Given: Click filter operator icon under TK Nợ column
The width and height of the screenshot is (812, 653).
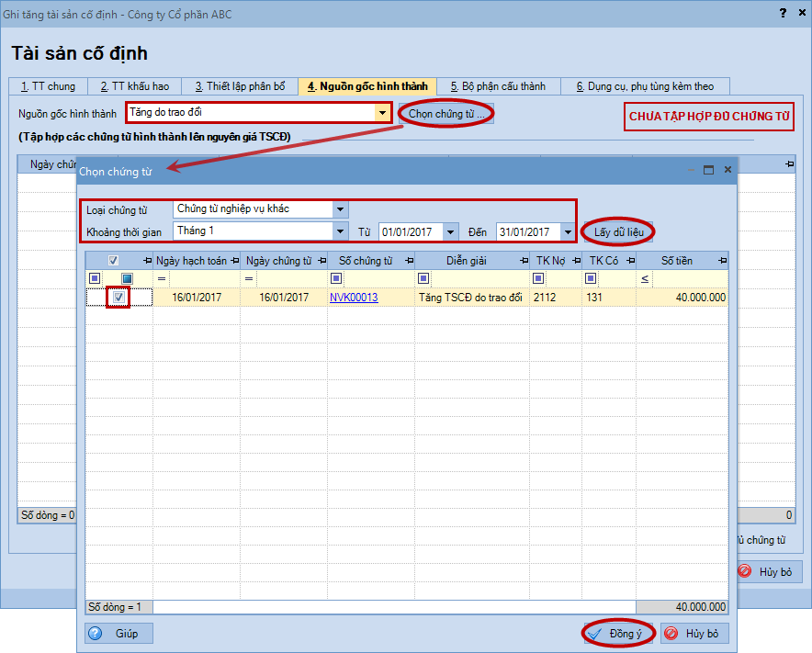Looking at the screenshot, I should [x=539, y=278].
